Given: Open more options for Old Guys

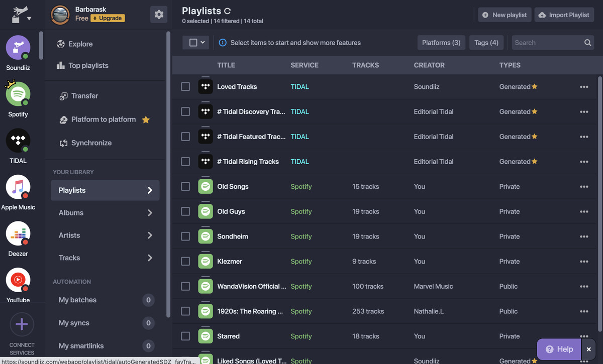Looking at the screenshot, I should (x=584, y=211).
